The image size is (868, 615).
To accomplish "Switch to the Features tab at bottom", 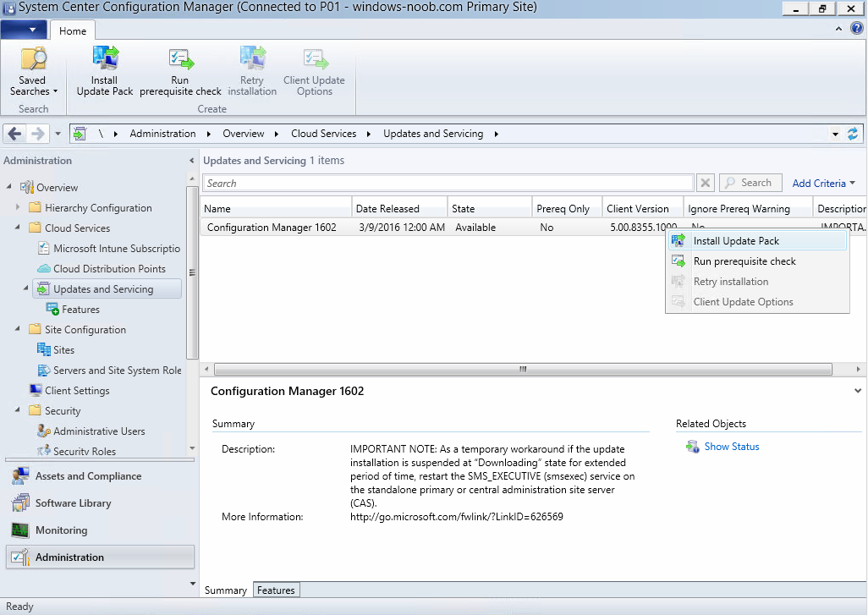I will [x=277, y=590].
